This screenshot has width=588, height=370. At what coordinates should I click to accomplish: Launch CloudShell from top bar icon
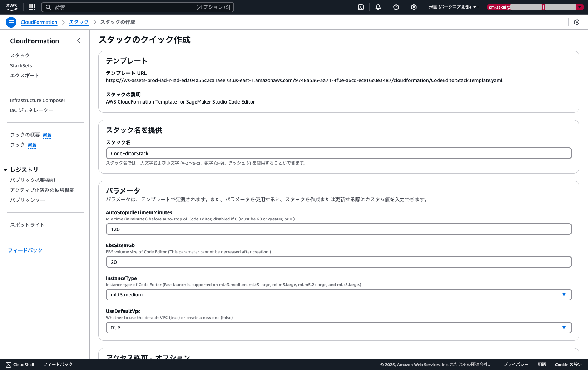tap(361, 7)
